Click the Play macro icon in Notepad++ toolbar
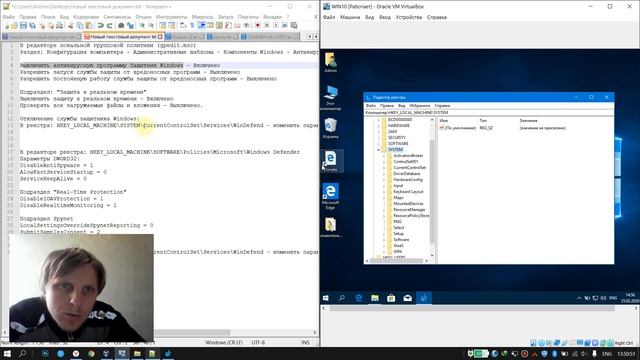 point(276,25)
